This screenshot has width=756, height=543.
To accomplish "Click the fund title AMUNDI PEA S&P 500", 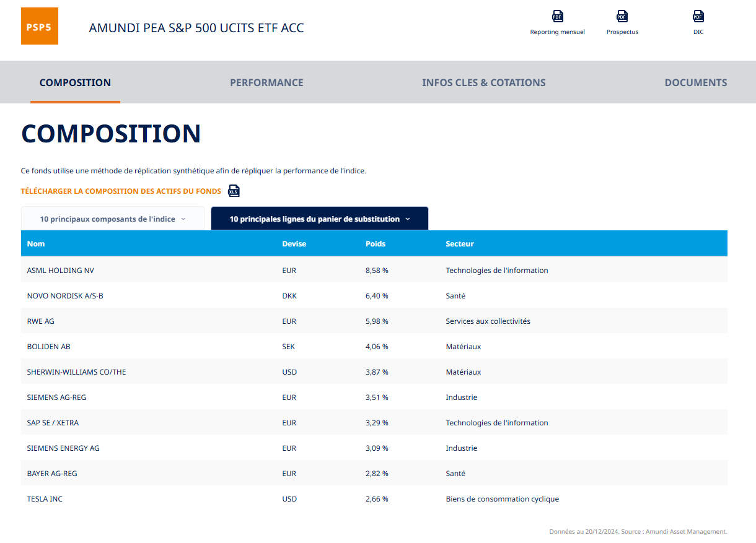I will tap(196, 28).
